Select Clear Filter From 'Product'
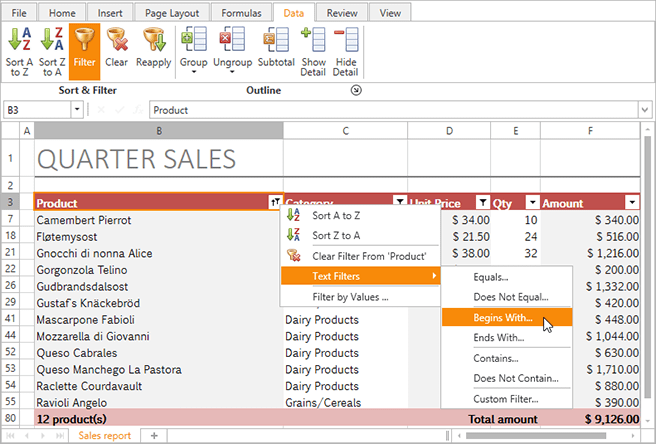 360,256
